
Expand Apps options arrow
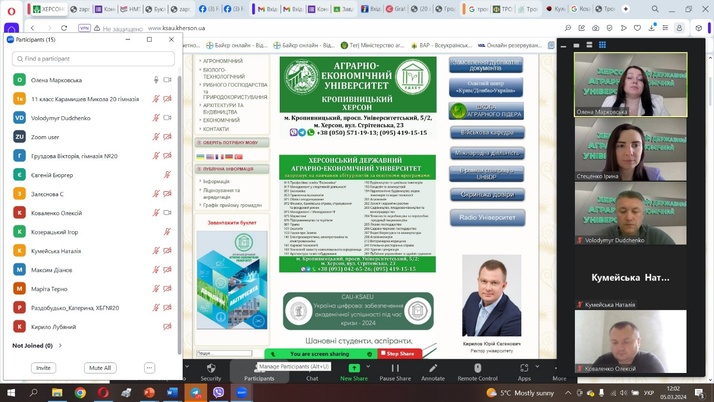(537, 366)
